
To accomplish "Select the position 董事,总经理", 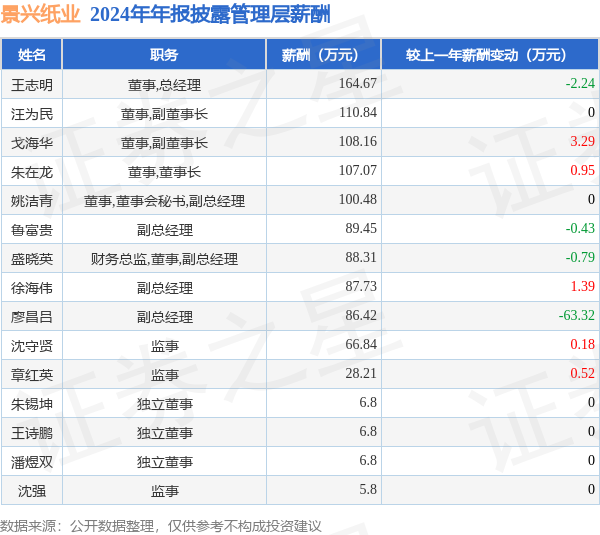I will [165, 85].
